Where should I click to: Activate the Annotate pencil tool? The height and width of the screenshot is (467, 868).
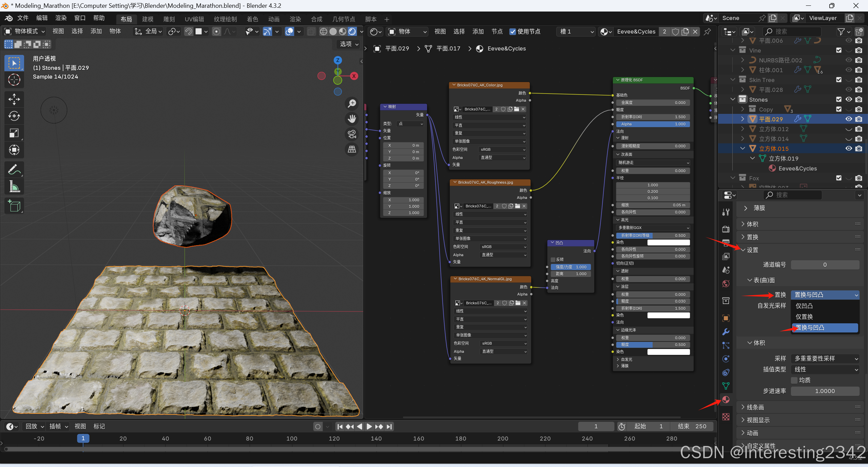14,169
